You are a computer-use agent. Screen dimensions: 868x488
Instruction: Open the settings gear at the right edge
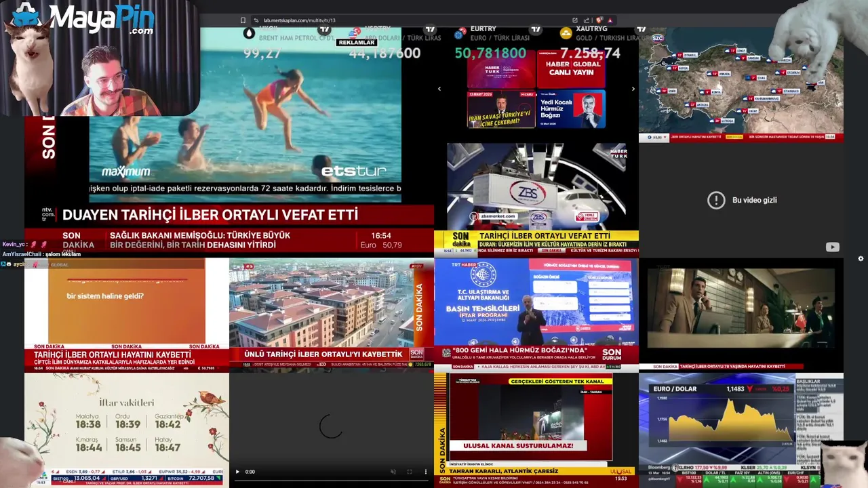point(861,258)
